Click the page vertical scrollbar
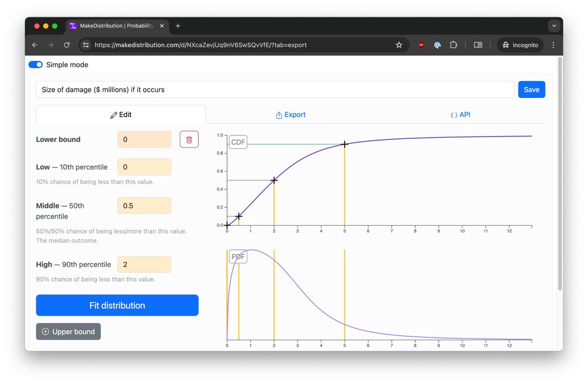The image size is (588, 384). click(560, 173)
